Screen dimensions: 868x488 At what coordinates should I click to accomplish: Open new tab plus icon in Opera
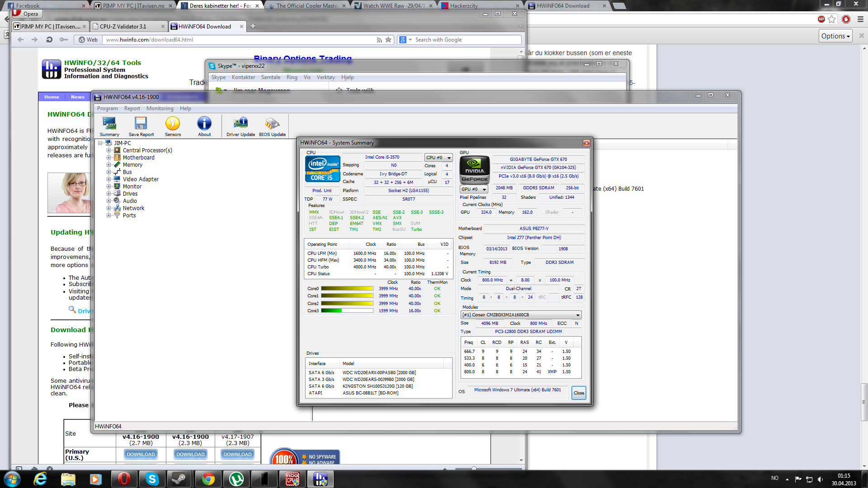[253, 26]
